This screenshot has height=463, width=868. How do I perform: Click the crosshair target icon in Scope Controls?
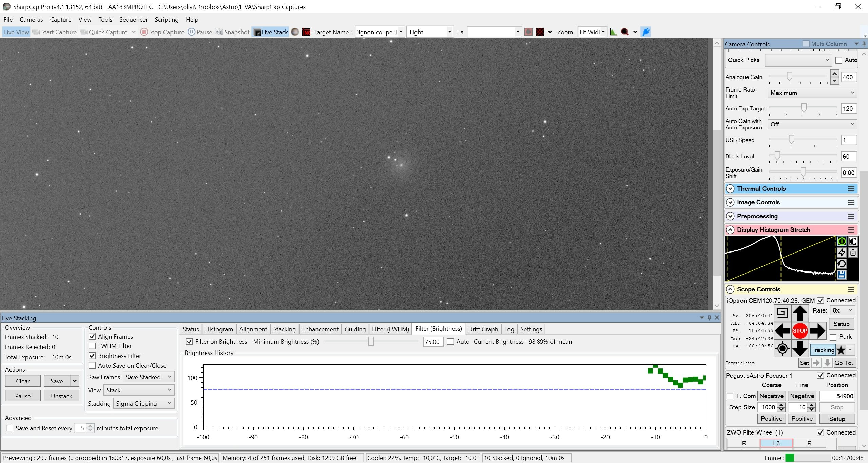[782, 348]
